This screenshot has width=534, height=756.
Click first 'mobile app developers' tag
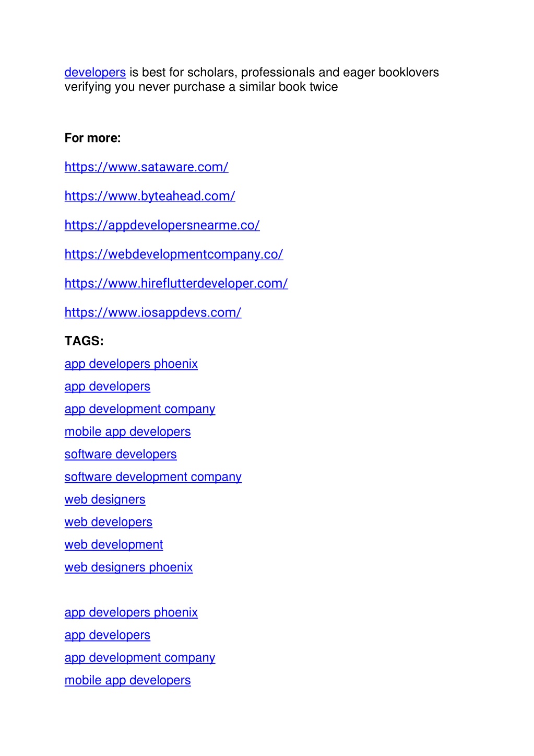pos(128,432)
